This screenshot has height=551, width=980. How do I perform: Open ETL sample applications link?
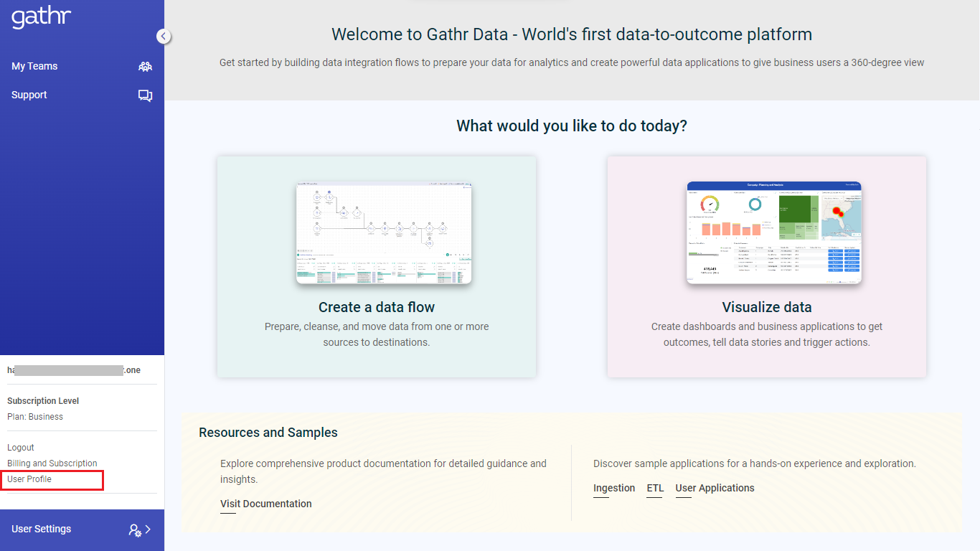tap(655, 488)
